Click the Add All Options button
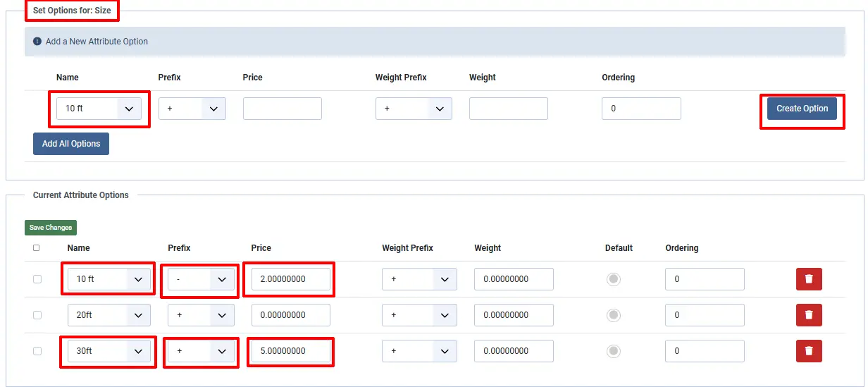The width and height of the screenshot is (868, 387). [x=71, y=144]
